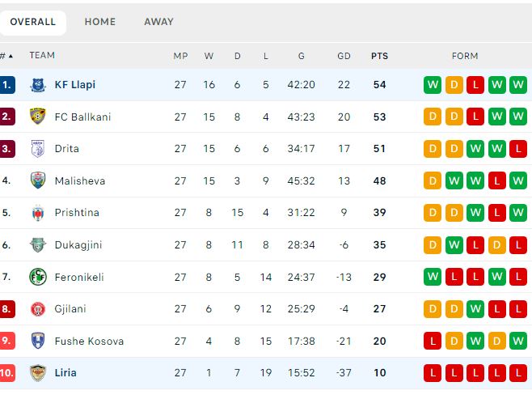Click the Dukagjini club badge

click(38, 244)
